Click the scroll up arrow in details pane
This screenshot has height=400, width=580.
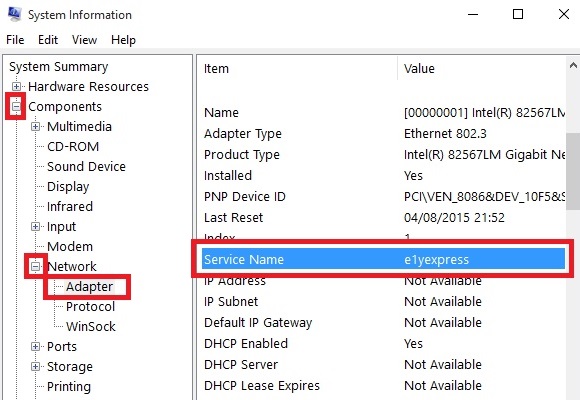click(x=573, y=65)
